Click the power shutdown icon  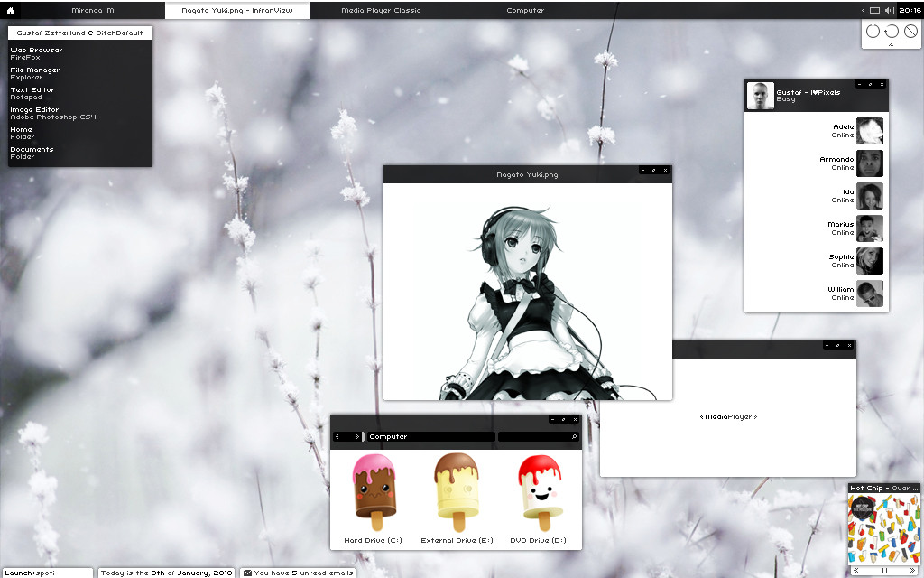pos(873,31)
